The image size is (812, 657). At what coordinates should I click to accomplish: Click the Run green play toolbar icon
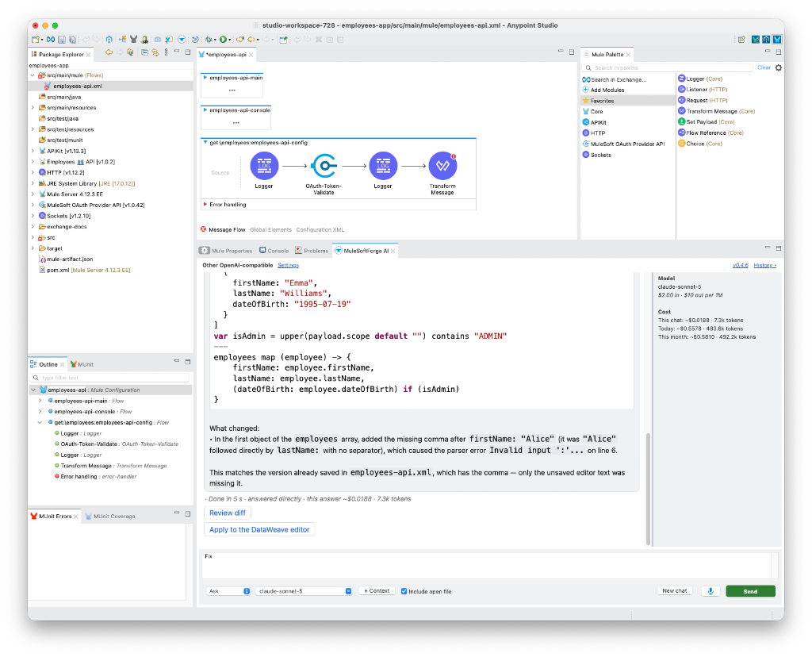[x=223, y=40]
